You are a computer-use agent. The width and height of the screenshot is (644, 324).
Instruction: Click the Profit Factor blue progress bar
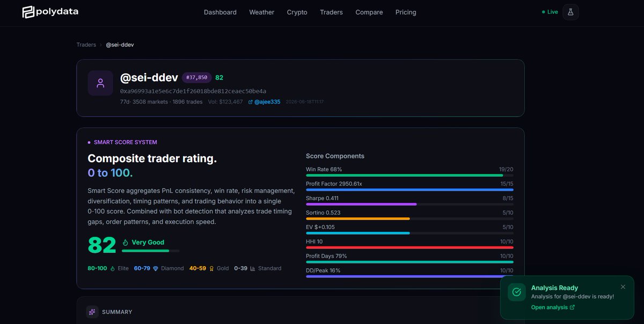(x=409, y=189)
